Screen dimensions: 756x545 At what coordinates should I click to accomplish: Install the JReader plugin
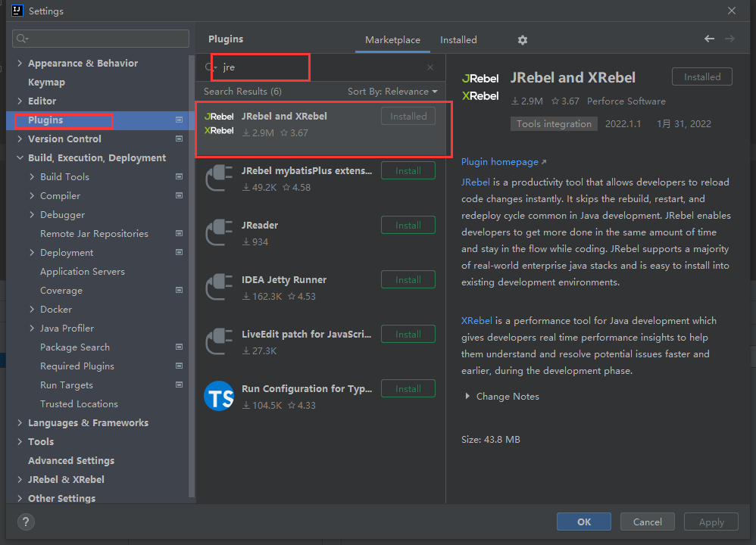point(408,225)
